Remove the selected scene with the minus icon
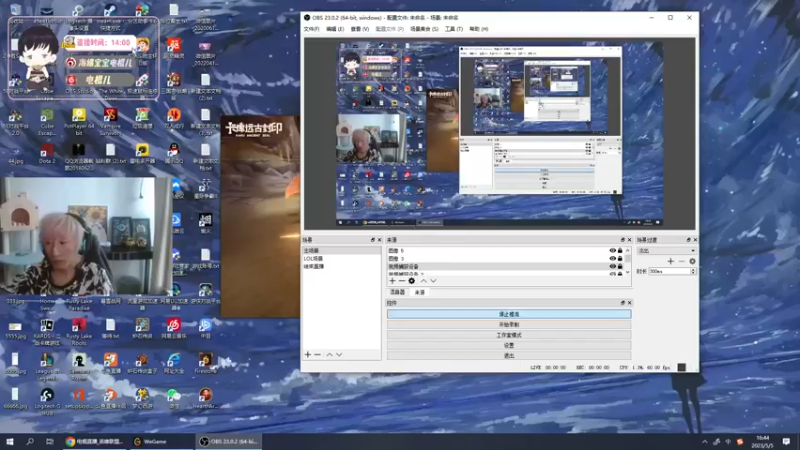Image resolution: width=800 pixels, height=450 pixels. [317, 355]
